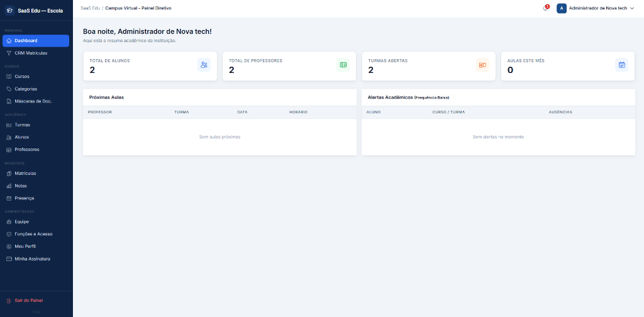Go to Categorias in the sidebar
644x317 pixels.
click(26, 89)
